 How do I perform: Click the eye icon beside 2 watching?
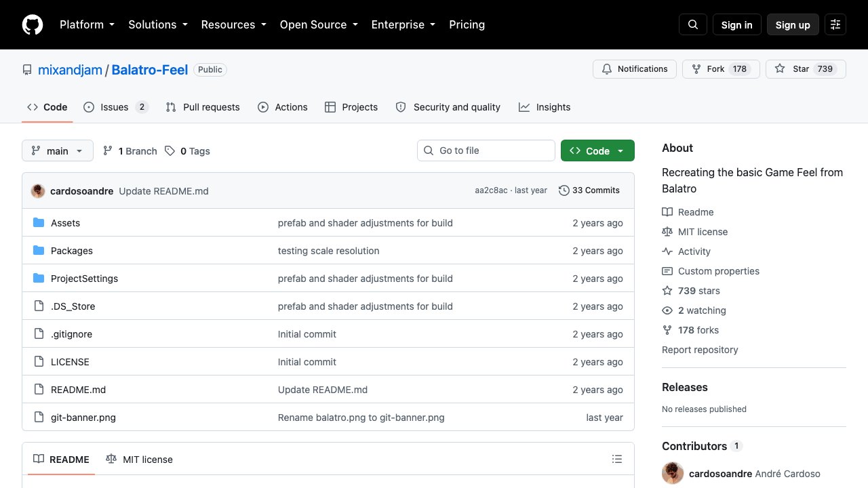point(667,310)
